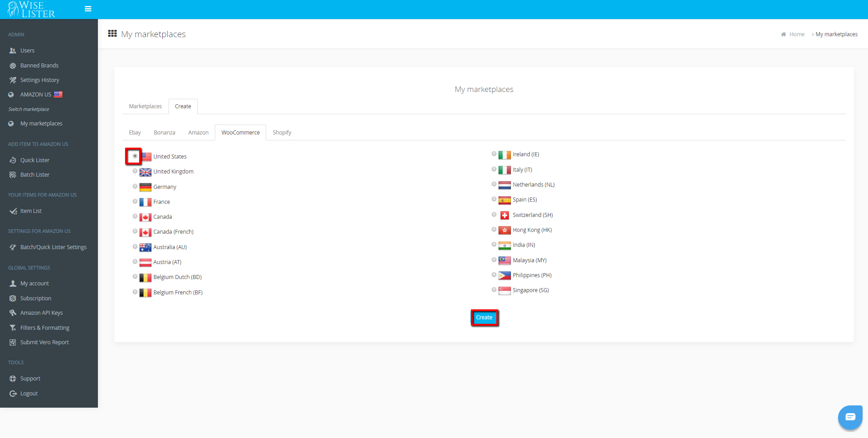
Task: Go to Amazon API Keys
Action: click(42, 313)
